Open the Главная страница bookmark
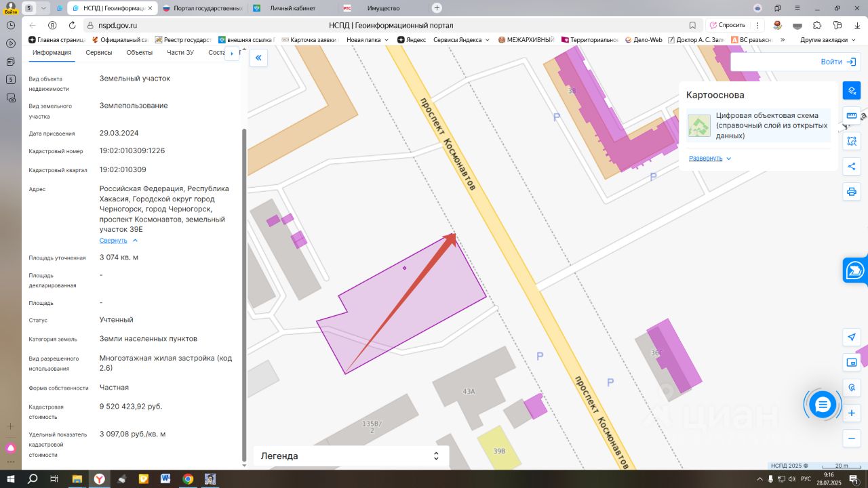The width and height of the screenshot is (868, 488). [x=57, y=40]
